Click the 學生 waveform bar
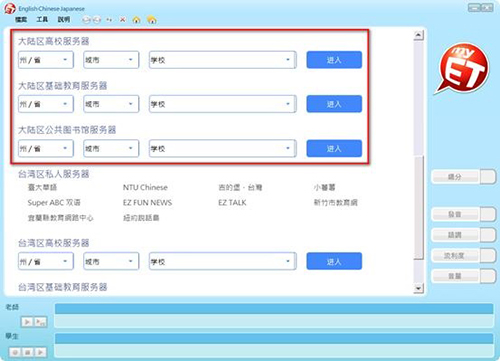 [274, 338]
